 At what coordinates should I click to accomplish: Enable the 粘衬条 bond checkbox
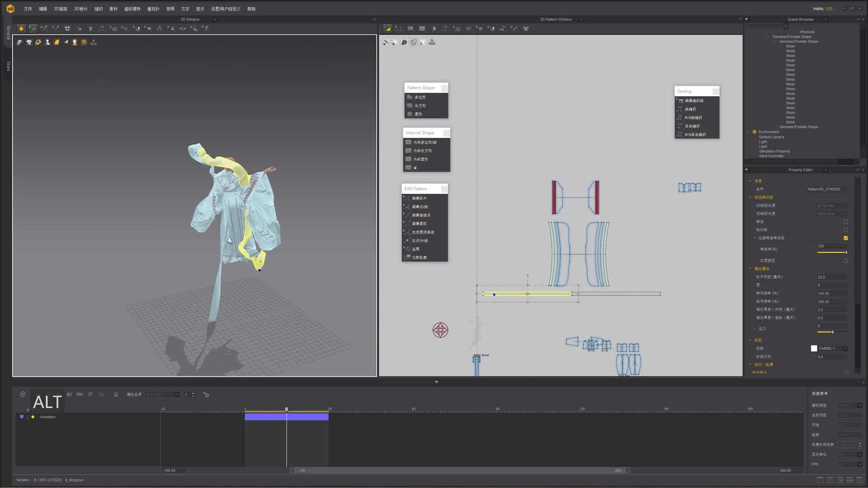pyautogui.click(x=845, y=230)
